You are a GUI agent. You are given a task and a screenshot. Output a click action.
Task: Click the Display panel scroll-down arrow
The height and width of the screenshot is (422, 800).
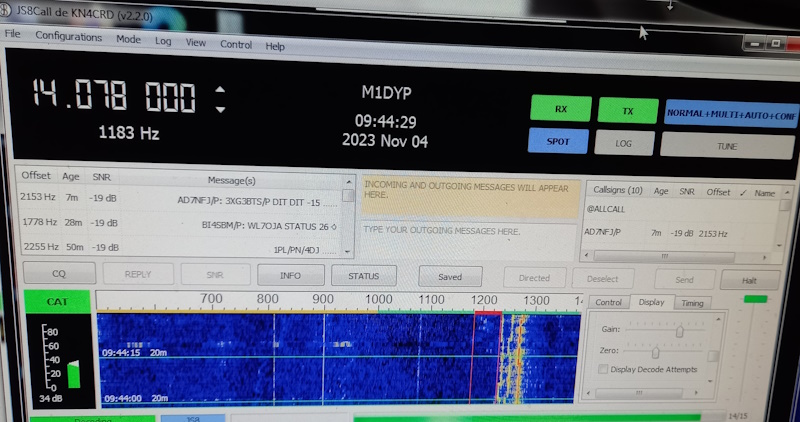tap(710, 381)
